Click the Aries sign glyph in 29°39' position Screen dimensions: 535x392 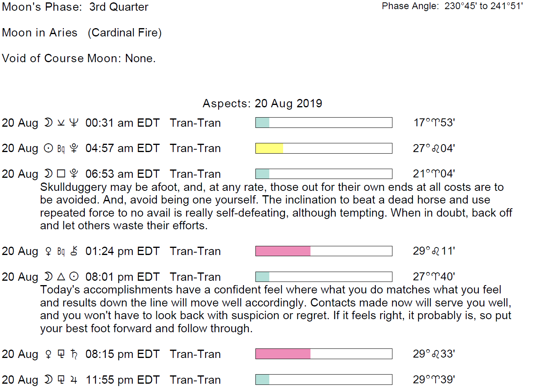click(x=435, y=380)
